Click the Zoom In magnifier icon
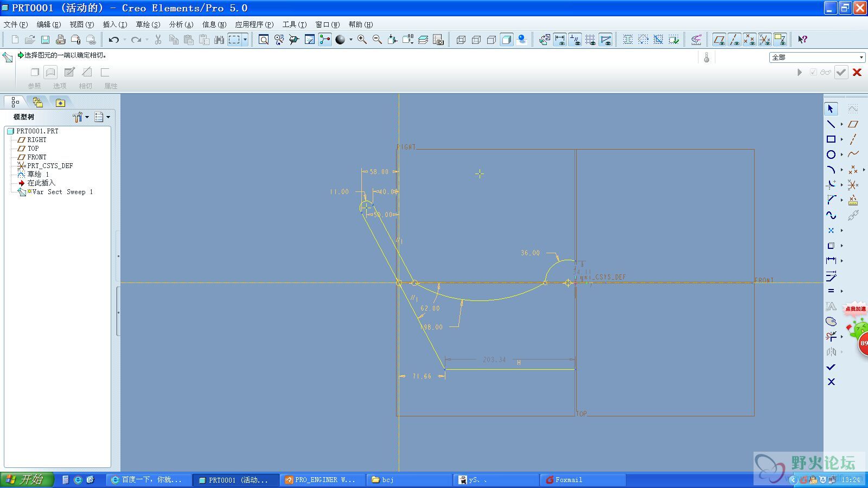 point(362,40)
